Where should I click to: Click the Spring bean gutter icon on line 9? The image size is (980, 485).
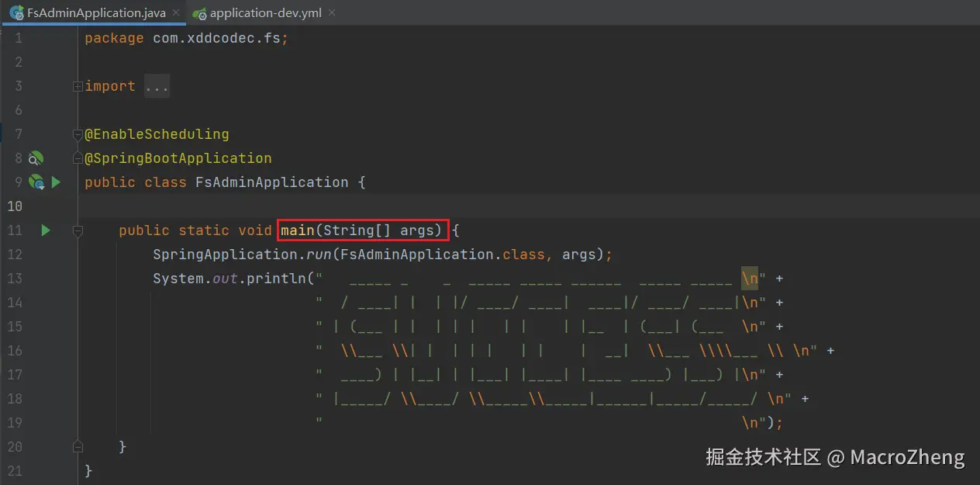[x=36, y=182]
